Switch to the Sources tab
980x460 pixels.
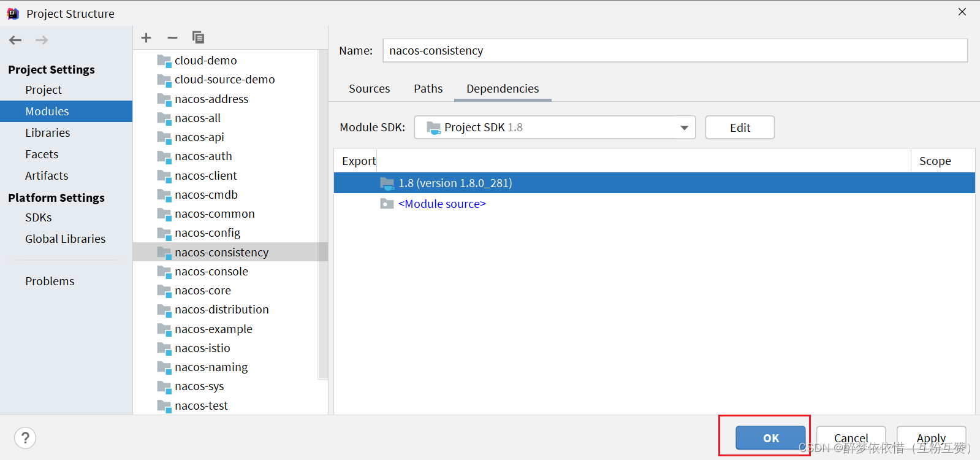click(370, 89)
